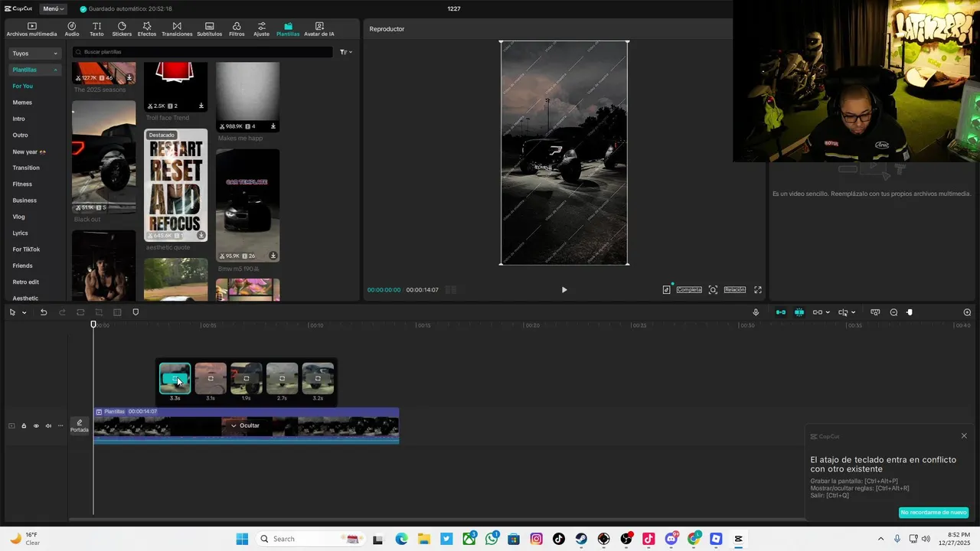
Task: Select the Vlog category
Action: [18, 217]
